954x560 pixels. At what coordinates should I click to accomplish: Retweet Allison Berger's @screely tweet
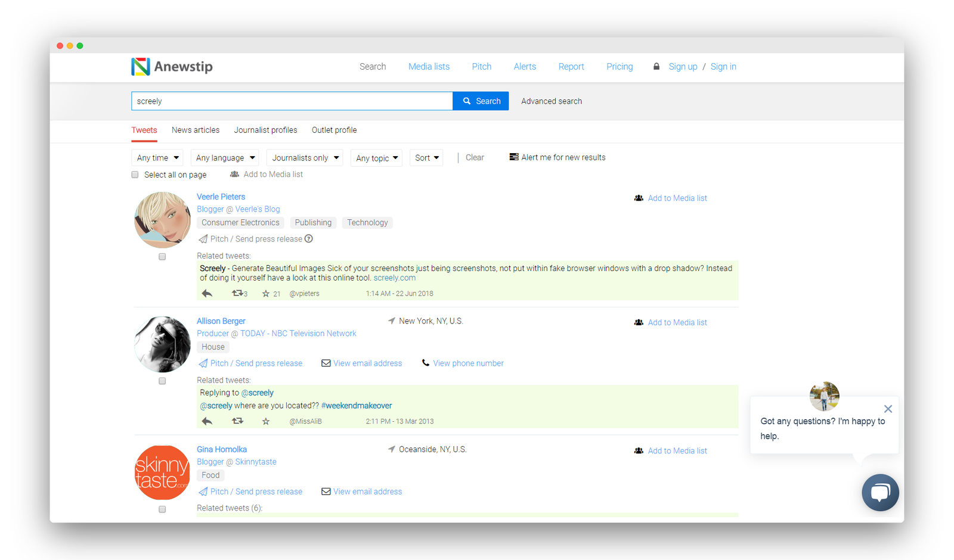click(237, 421)
